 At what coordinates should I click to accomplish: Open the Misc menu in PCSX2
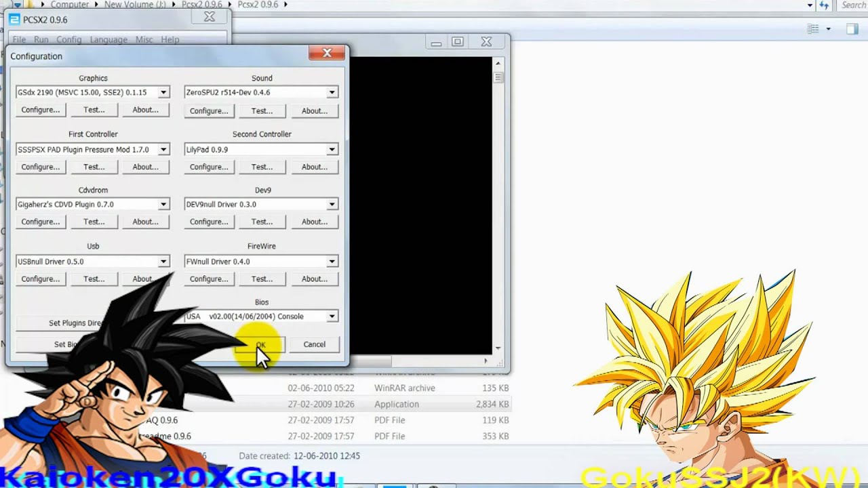(x=144, y=39)
